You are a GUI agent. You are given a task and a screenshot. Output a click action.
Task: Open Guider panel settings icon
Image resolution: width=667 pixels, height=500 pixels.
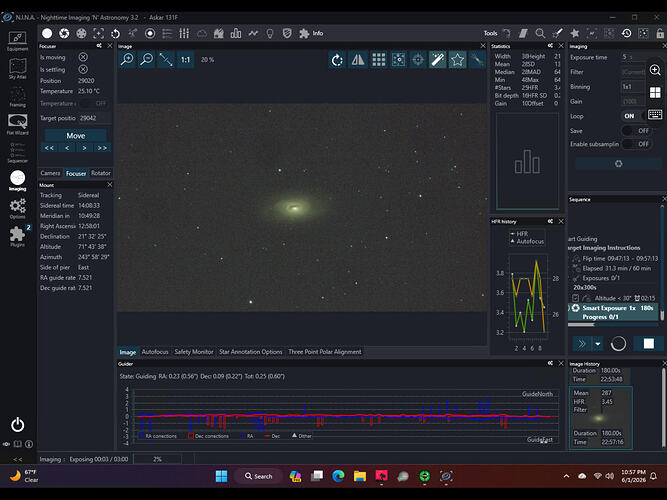[x=550, y=363]
